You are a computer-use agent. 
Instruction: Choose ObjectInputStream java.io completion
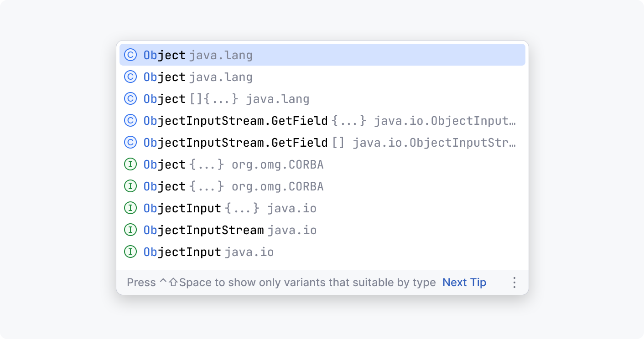coord(229,230)
